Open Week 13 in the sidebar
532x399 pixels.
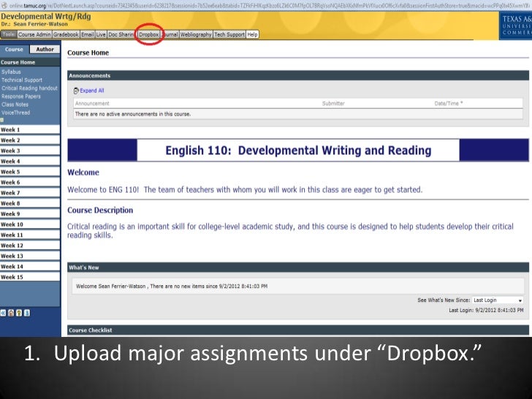(x=30, y=256)
